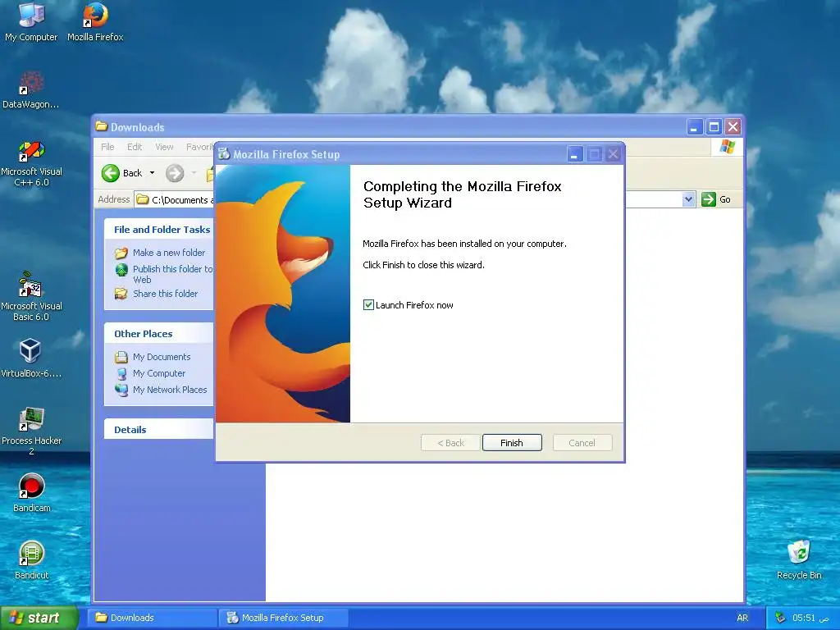Click the < Back button in wizard
This screenshot has width=840, height=630.
click(450, 443)
